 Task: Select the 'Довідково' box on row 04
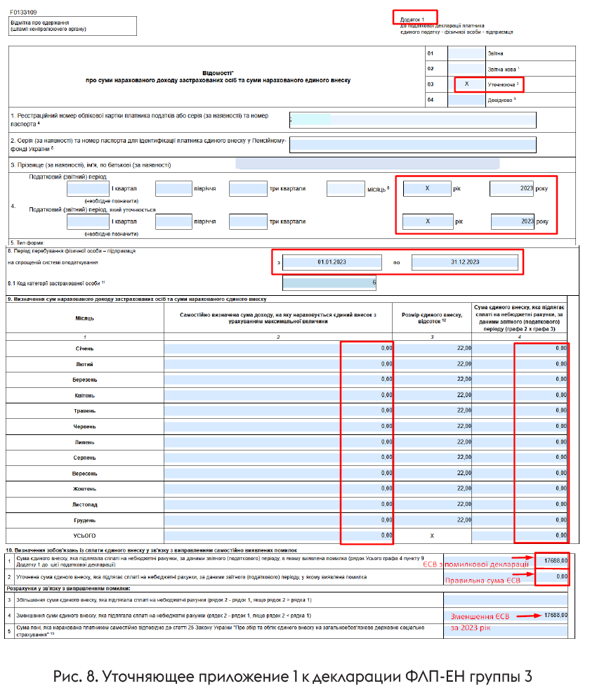[x=465, y=100]
